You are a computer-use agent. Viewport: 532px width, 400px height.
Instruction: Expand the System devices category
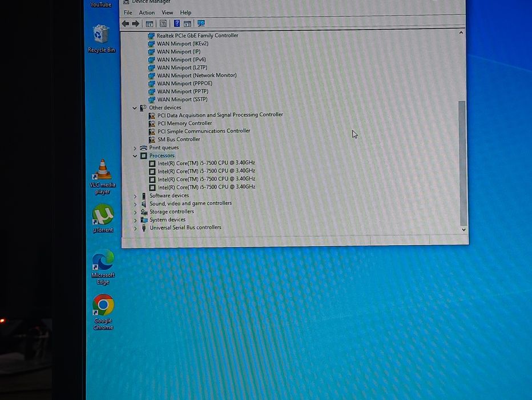(x=135, y=221)
